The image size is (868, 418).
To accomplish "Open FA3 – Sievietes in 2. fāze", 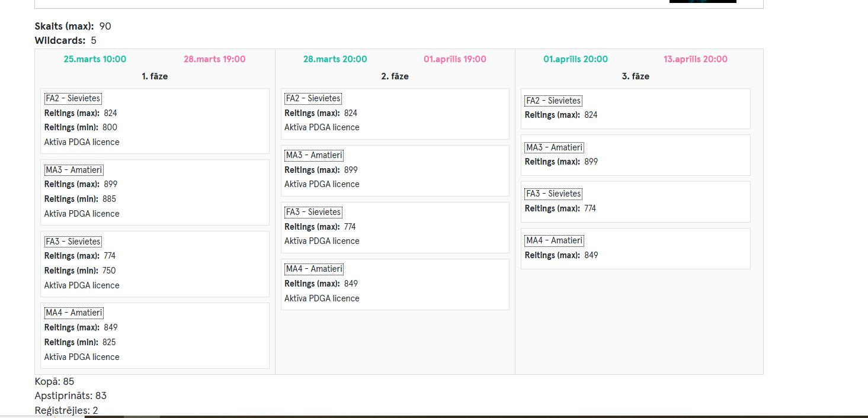I will pyautogui.click(x=313, y=212).
